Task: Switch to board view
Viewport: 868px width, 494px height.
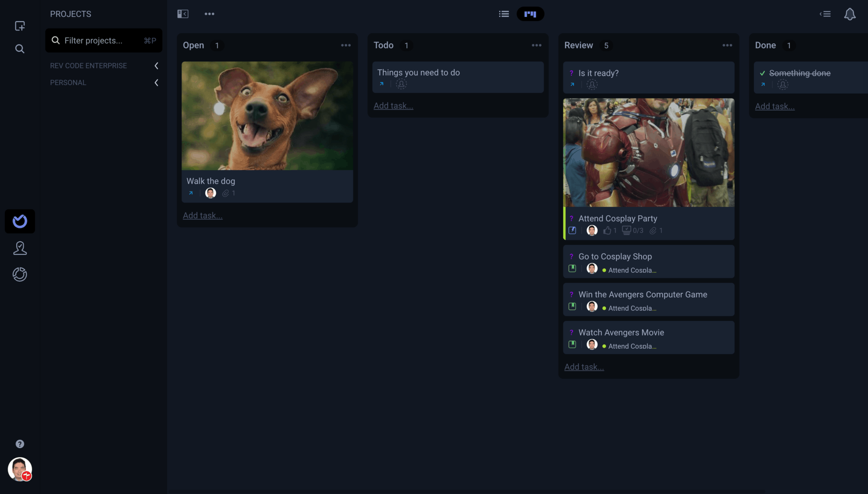Action: (x=530, y=14)
